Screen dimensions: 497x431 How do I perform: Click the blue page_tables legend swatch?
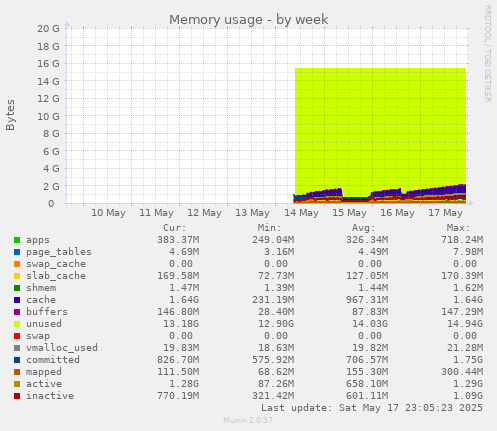17,252
